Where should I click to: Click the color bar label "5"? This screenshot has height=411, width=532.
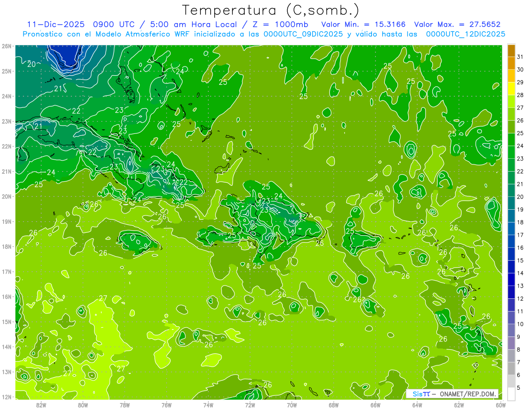519,388
